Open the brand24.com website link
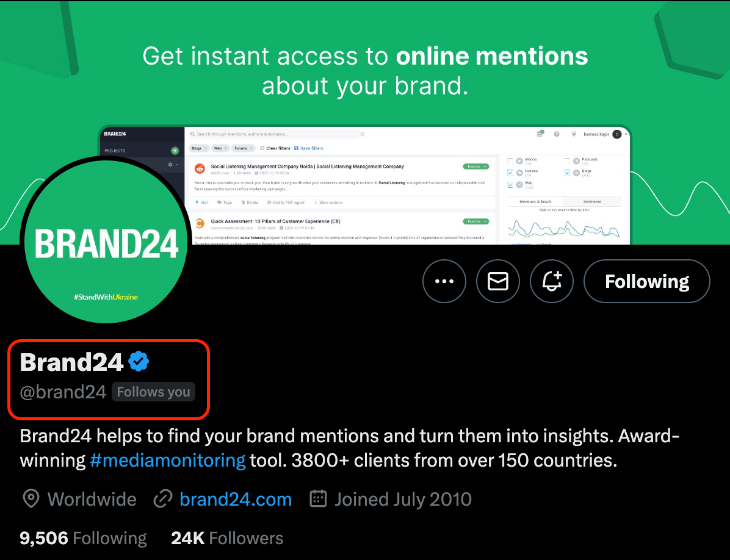730x560 pixels. click(x=236, y=500)
